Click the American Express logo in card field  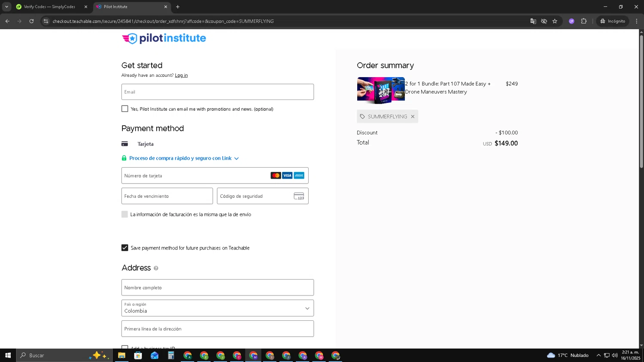(x=299, y=175)
